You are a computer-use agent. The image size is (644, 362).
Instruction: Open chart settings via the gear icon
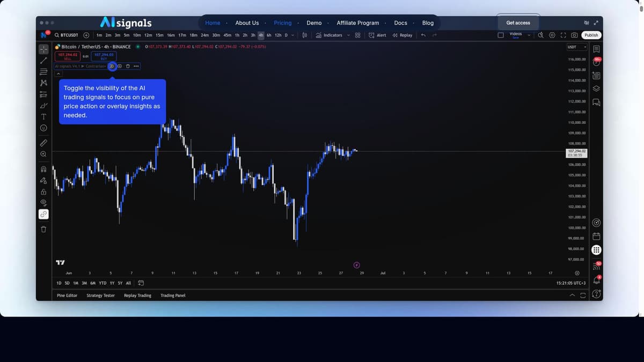pyautogui.click(x=552, y=35)
